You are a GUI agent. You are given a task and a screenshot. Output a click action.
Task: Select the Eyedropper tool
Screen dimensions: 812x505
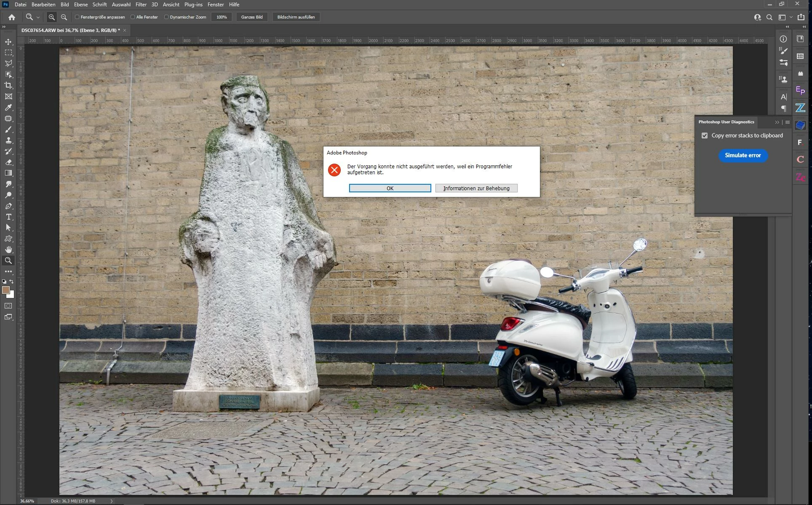(8, 107)
